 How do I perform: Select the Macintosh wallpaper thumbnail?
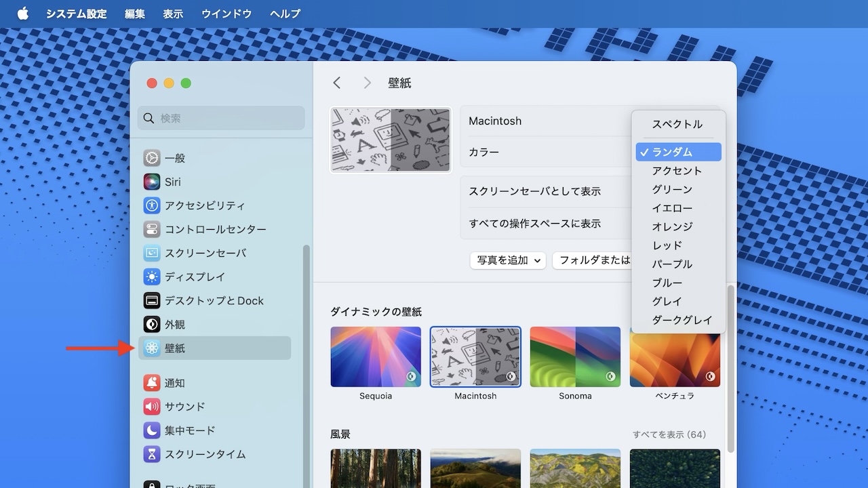click(475, 357)
